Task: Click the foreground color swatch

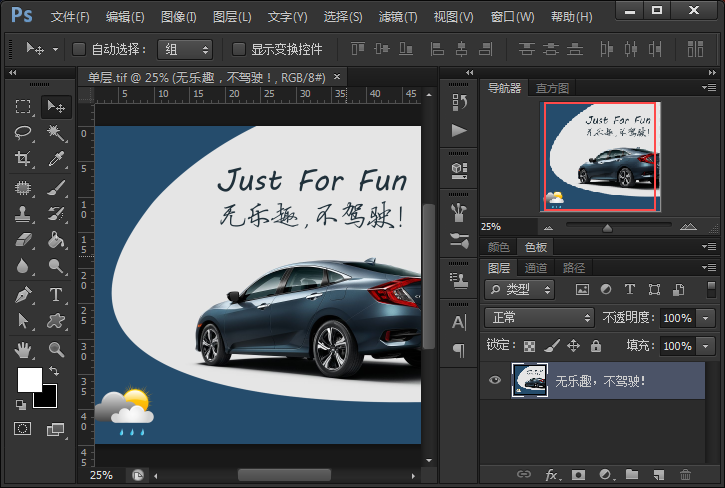Action: pos(30,380)
